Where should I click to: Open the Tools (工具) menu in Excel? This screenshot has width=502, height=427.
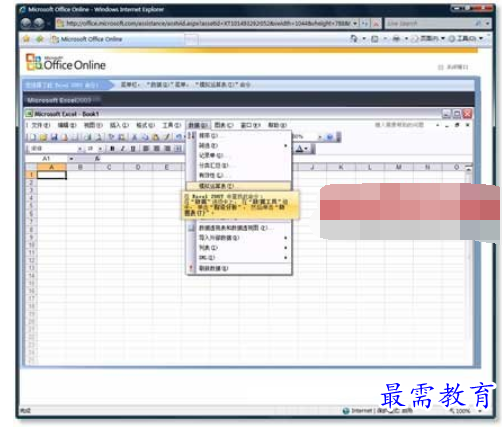[x=171, y=125]
